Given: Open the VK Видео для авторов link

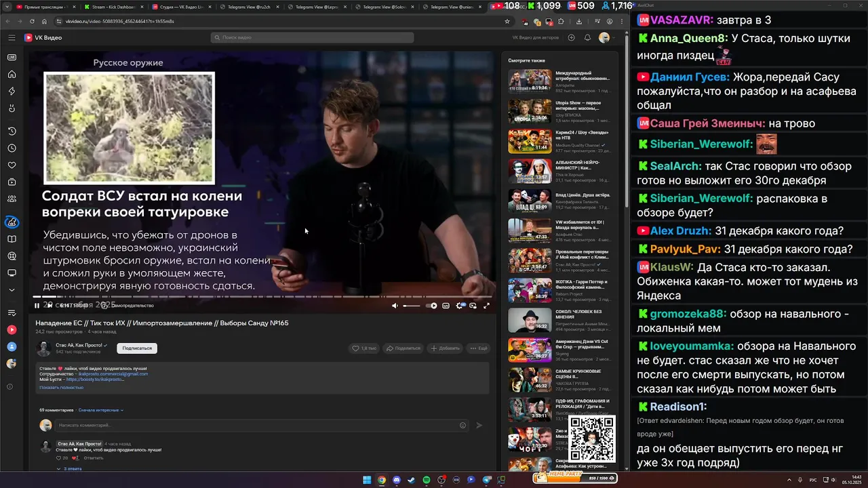Looking at the screenshot, I should 536,38.
